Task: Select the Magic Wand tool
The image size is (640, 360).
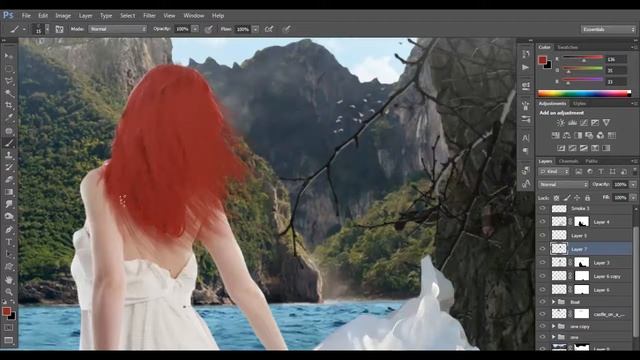Action: pyautogui.click(x=9, y=93)
